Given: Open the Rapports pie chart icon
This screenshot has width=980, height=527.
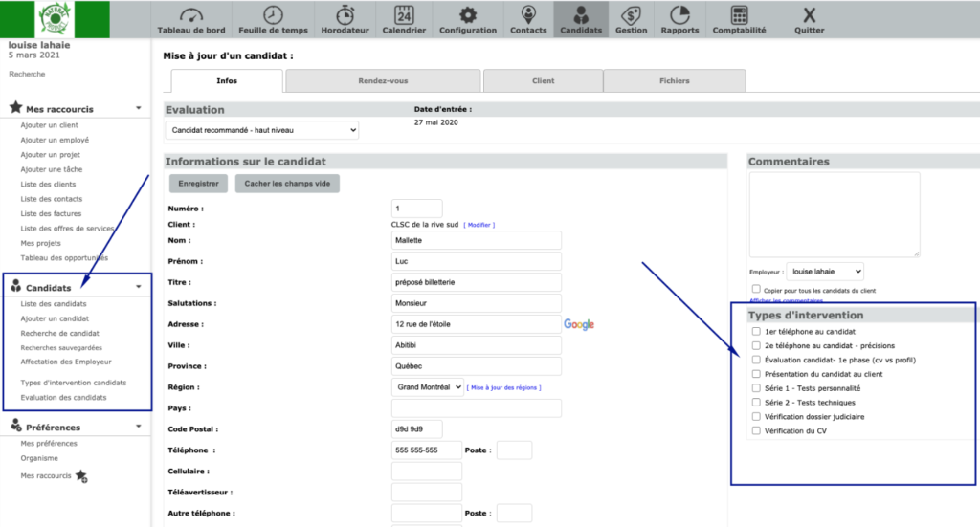Looking at the screenshot, I should 679,15.
